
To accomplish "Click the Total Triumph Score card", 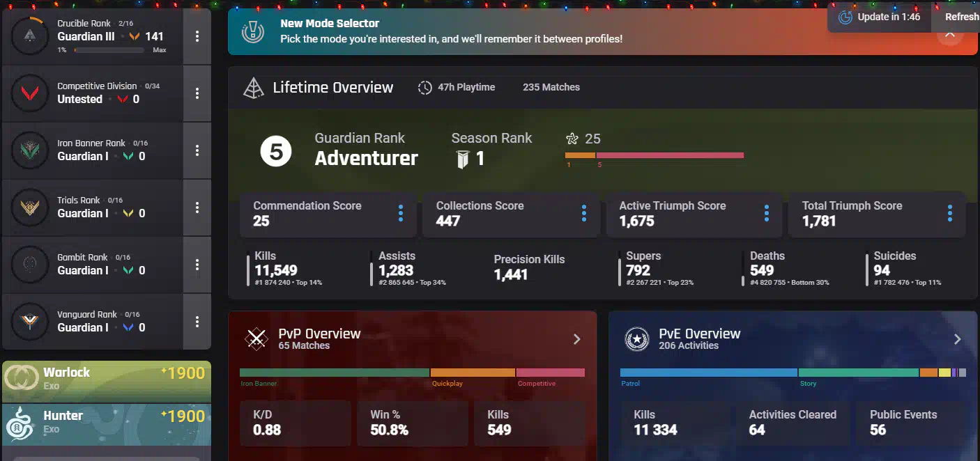I will [877, 214].
